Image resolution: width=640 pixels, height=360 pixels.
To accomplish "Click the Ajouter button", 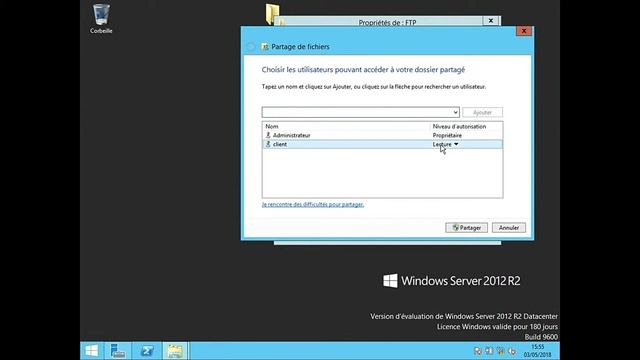I will click(482, 112).
